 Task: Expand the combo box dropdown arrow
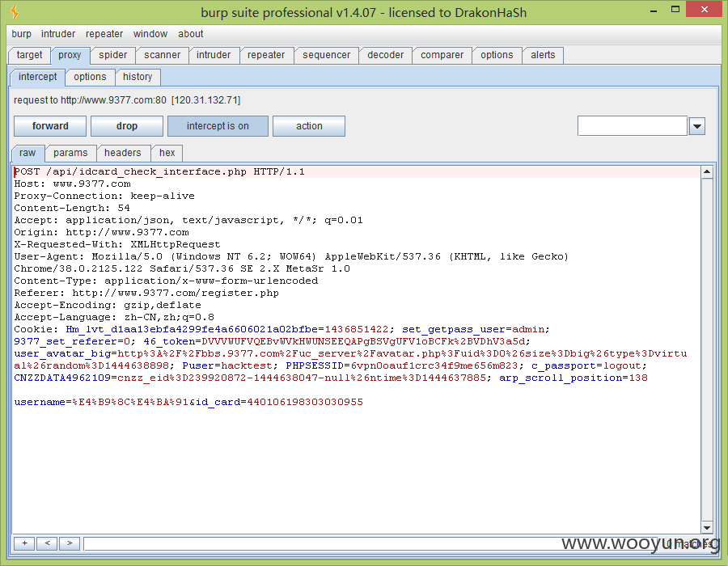pos(697,126)
